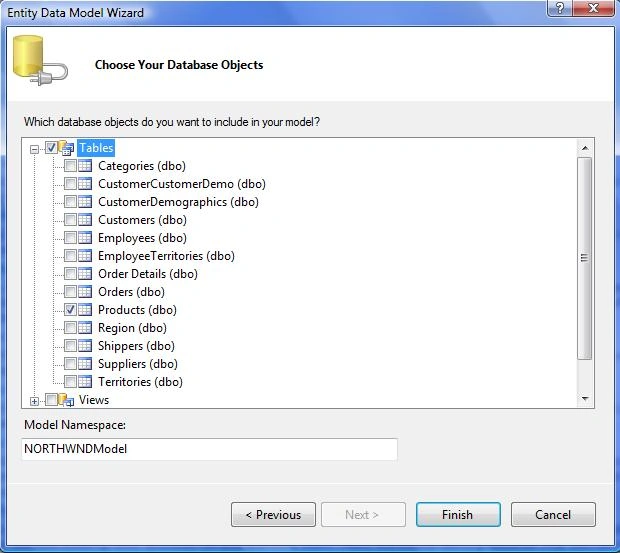Select the Products (dbo) label
Screen dimensions: 620x553
tap(137, 310)
